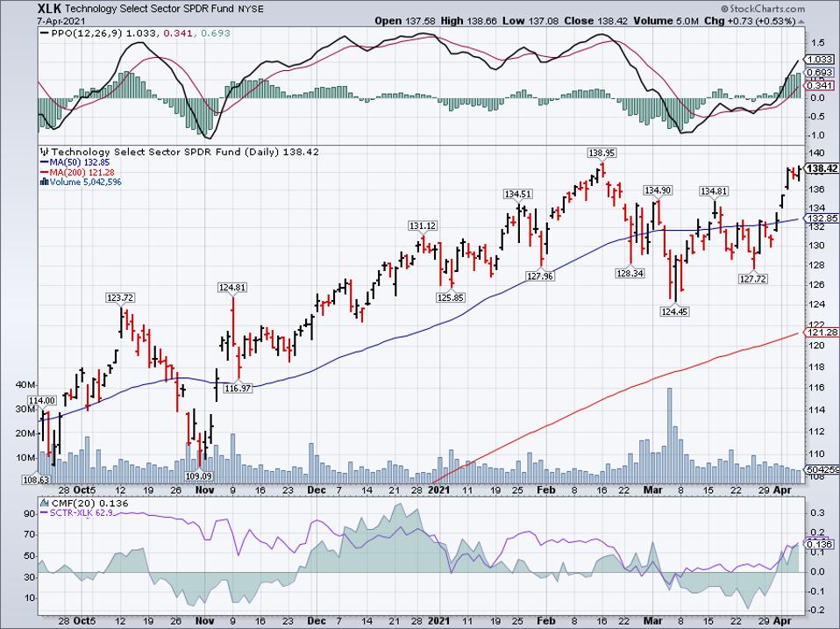Click the 140 label on the price axis
840x629 pixels.
pyautogui.click(x=817, y=153)
